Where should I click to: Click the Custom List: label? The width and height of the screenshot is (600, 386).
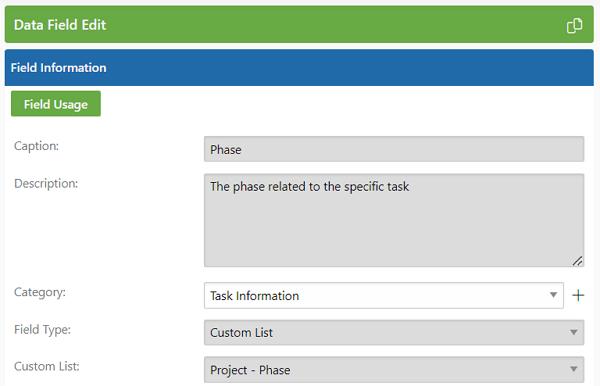point(47,366)
